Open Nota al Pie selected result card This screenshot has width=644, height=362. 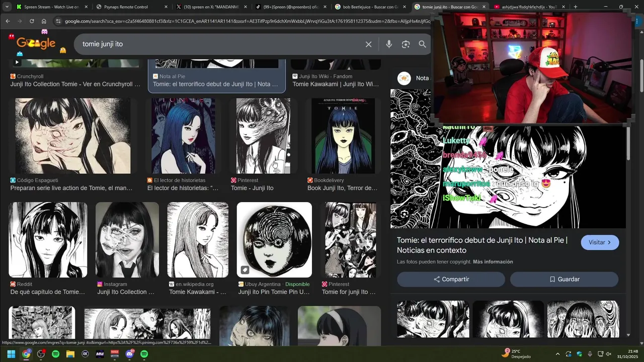(x=217, y=75)
